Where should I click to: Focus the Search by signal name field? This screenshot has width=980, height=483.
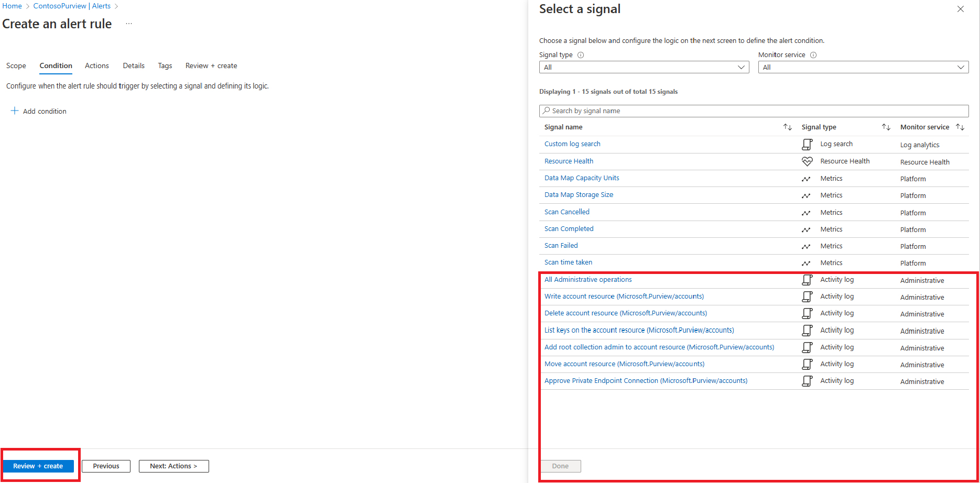754,111
